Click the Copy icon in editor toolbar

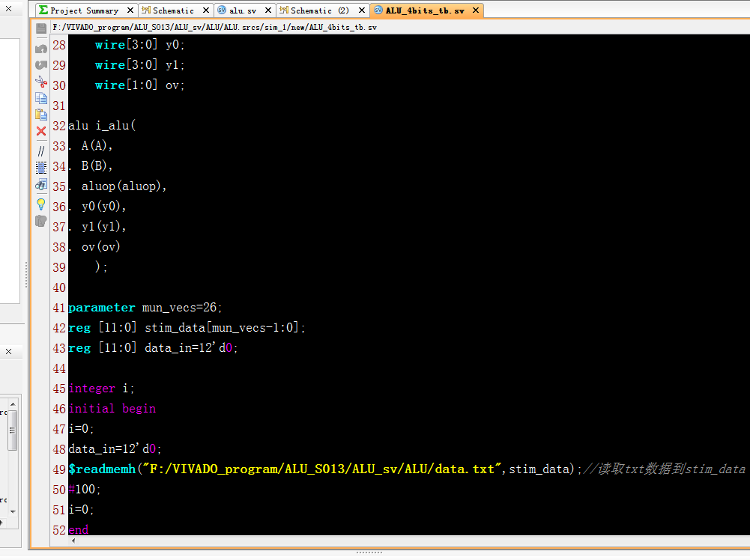tap(41, 98)
